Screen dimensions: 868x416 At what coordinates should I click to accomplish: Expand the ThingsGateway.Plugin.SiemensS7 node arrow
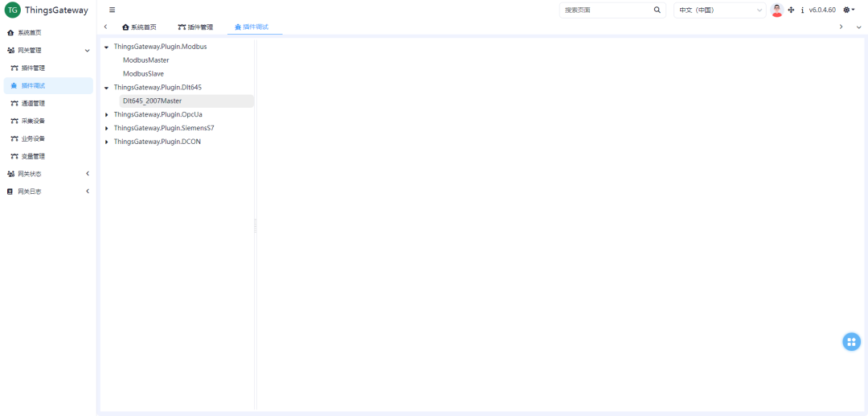(x=106, y=128)
